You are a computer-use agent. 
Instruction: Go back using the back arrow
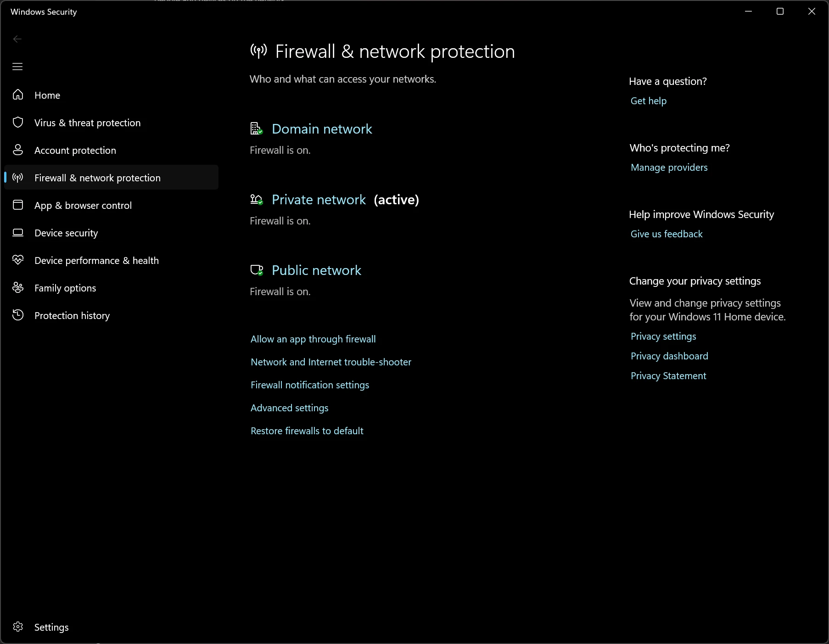[17, 39]
